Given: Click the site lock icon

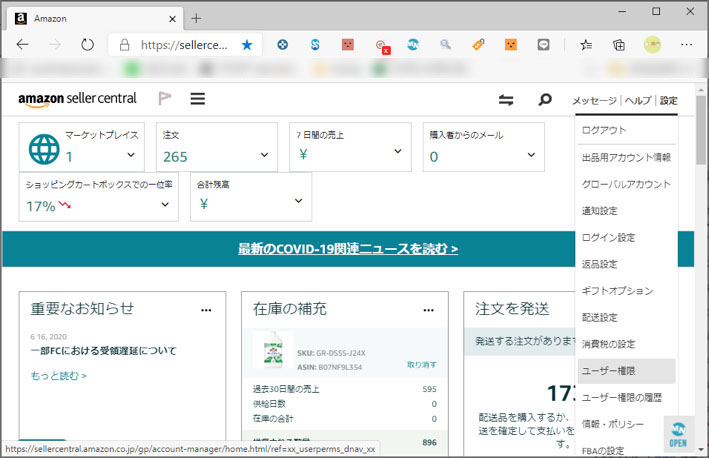Looking at the screenshot, I should 124,45.
